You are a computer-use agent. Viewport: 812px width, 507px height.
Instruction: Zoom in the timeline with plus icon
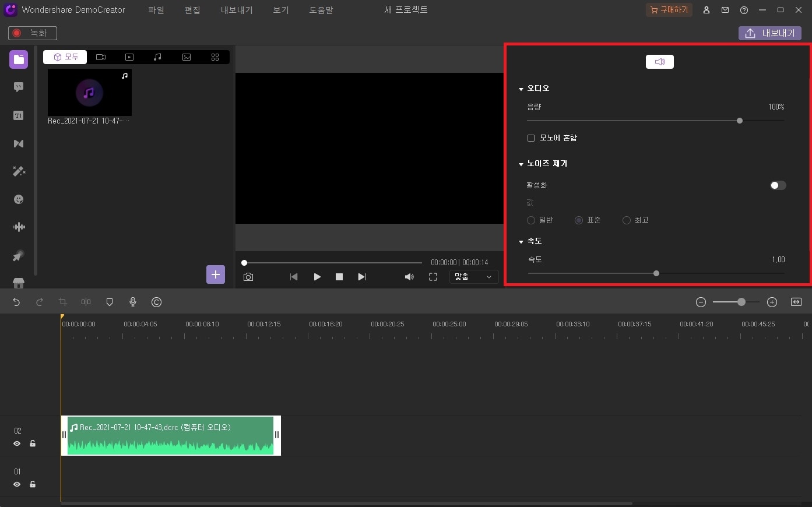[x=772, y=302]
